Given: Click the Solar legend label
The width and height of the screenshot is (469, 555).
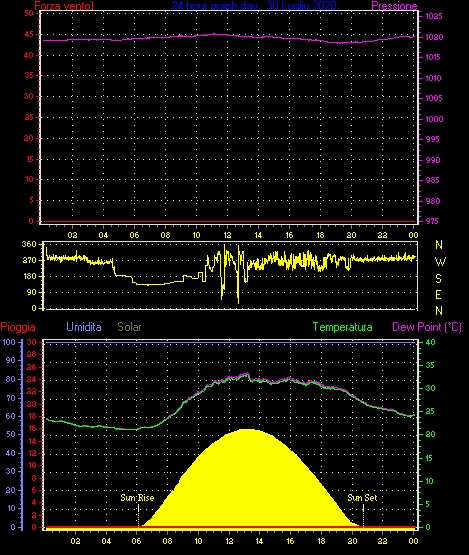Looking at the screenshot, I should [129, 327].
